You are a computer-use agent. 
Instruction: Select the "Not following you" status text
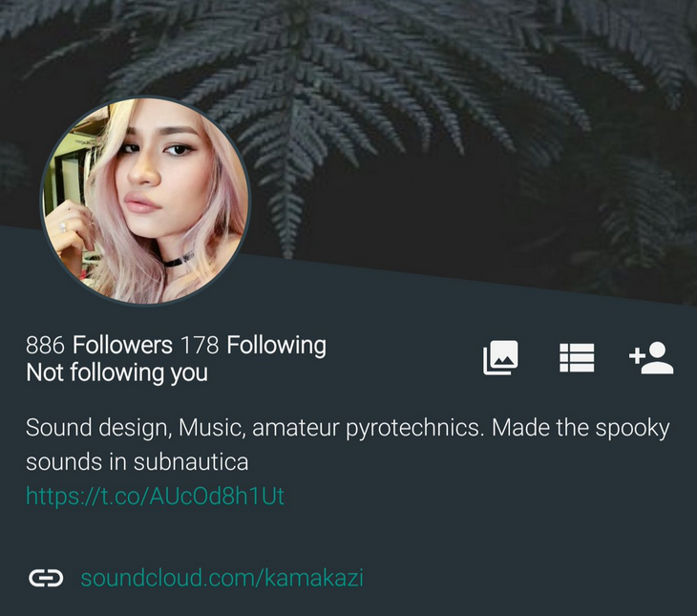116,372
